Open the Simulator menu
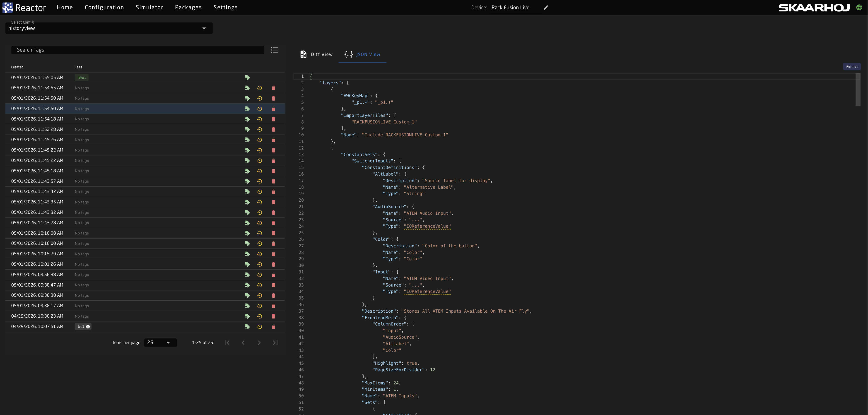Image resolution: width=868 pixels, height=415 pixels. [149, 7]
